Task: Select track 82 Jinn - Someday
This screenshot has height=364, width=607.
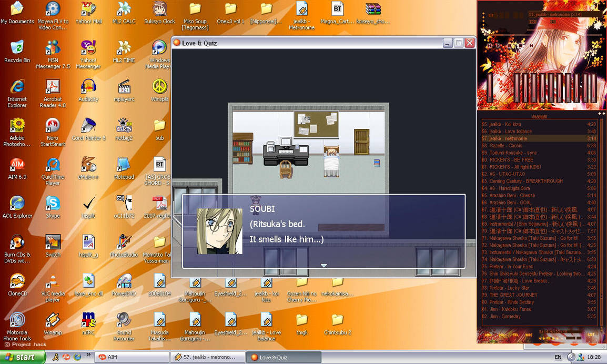Action: click(x=539, y=316)
